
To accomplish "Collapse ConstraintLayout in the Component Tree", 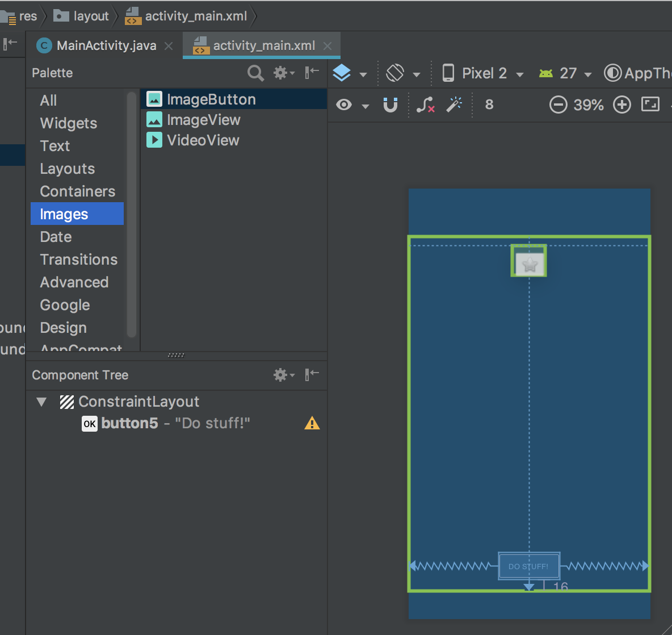I will pyautogui.click(x=41, y=402).
